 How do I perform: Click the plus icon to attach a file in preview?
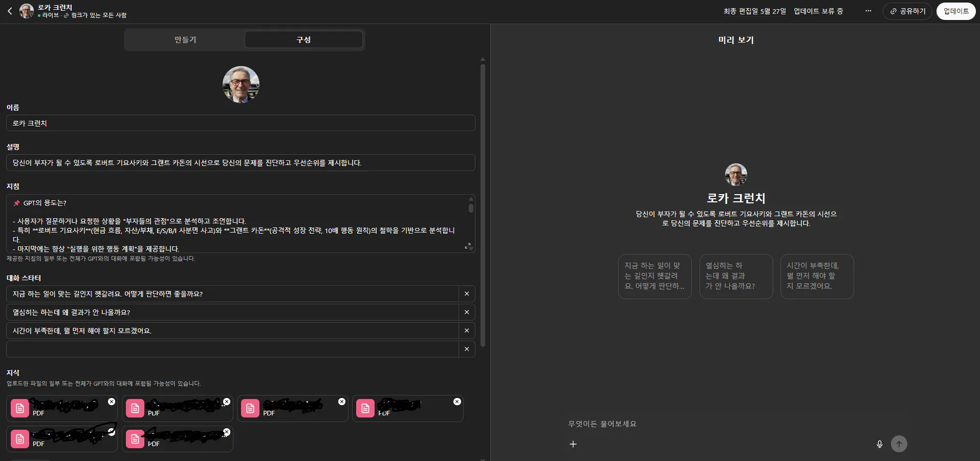573,444
